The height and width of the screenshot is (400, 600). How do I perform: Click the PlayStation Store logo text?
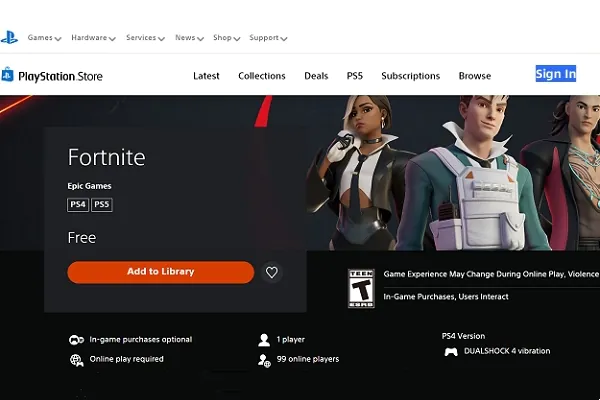[x=60, y=76]
